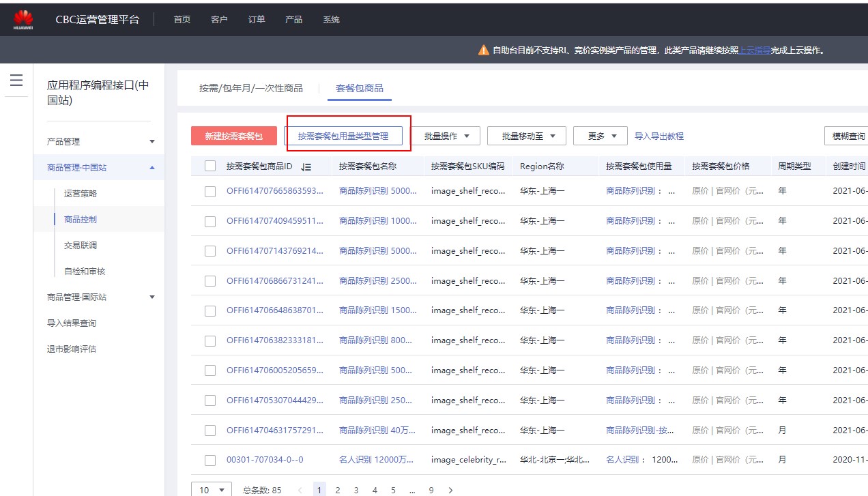The width and height of the screenshot is (868, 496).
Task: Click CBC运营管理平台 title
Action: 97,20
